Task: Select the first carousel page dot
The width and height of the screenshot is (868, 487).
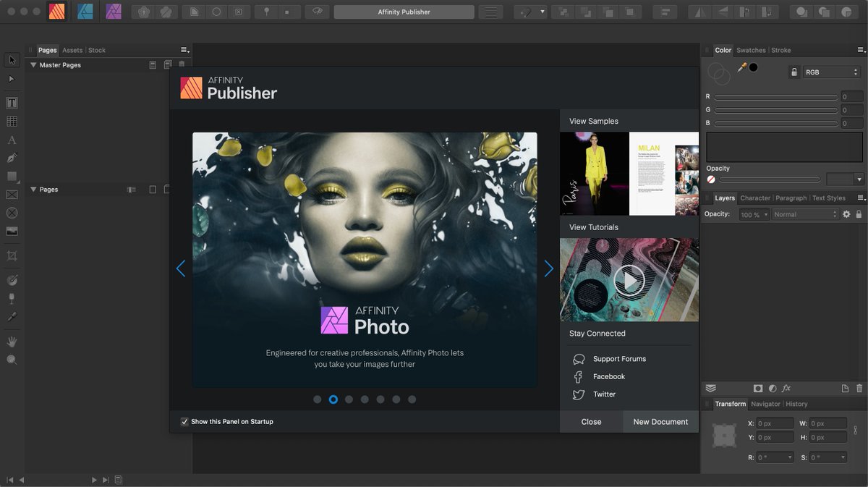Action: point(318,399)
